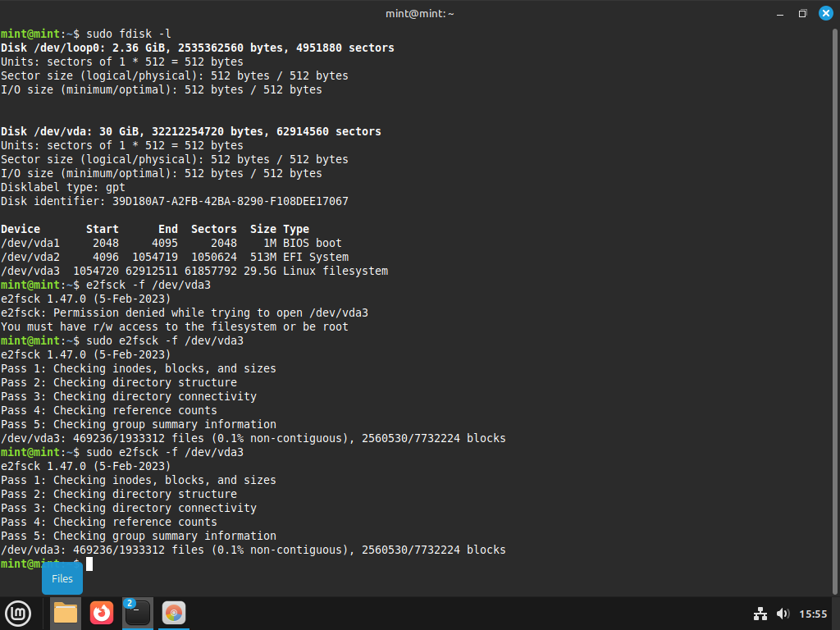
Task: Click the blinking cursor at the last prompt
Action: [89, 564]
